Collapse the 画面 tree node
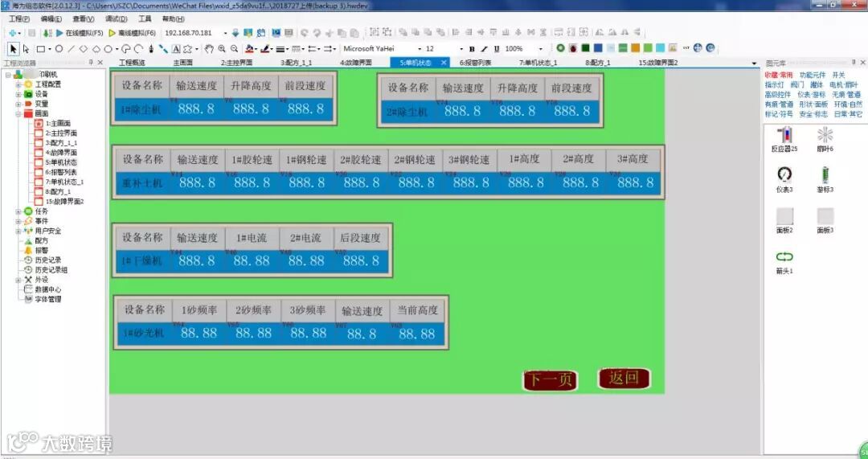868x459 pixels. (x=18, y=113)
